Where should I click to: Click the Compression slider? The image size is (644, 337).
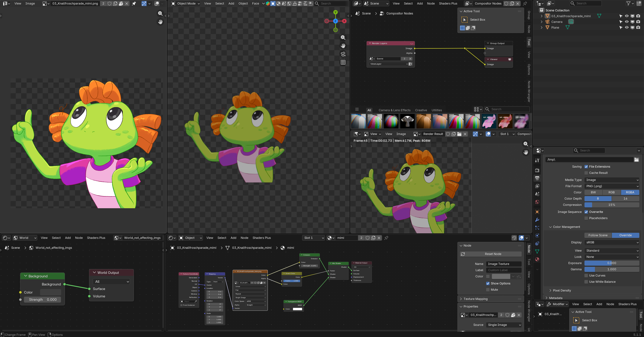(612, 205)
